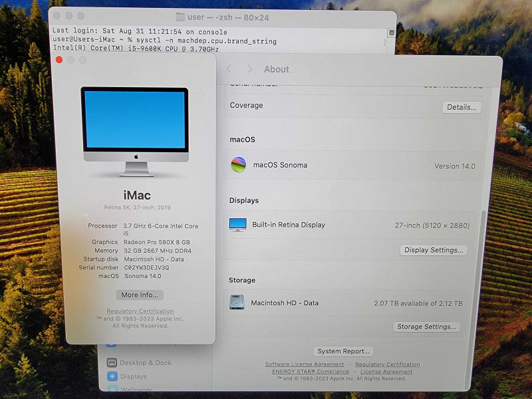Click '2.07 TB available of 2.12 TB'
Image resolution: width=532 pixels, height=399 pixels.
418,303
